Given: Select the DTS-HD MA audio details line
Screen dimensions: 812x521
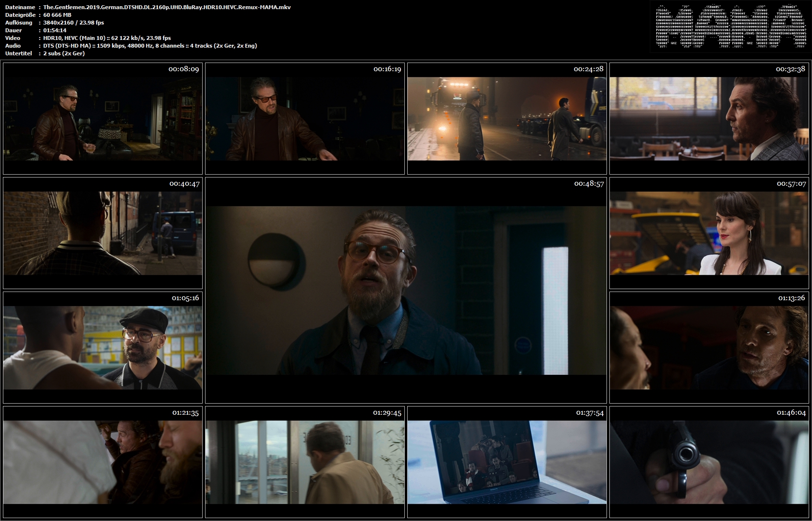Looking at the screenshot, I should pyautogui.click(x=150, y=46).
